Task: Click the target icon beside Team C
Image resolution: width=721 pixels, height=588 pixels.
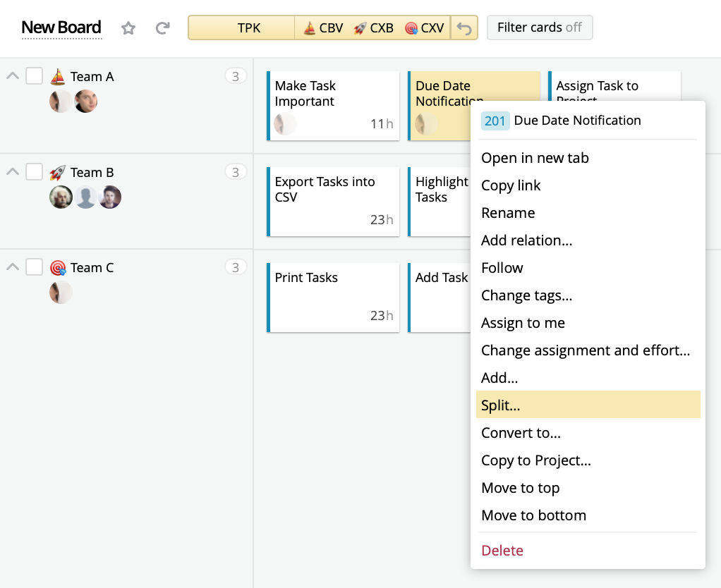Action: coord(59,267)
